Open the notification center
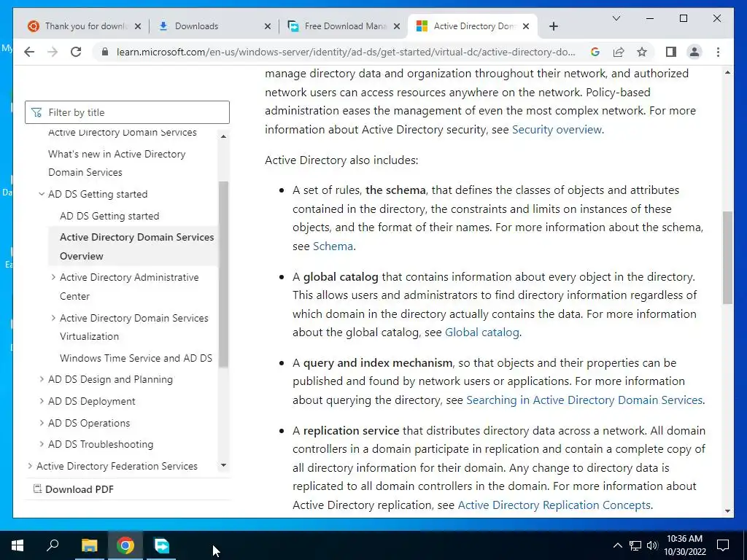 coord(723,545)
